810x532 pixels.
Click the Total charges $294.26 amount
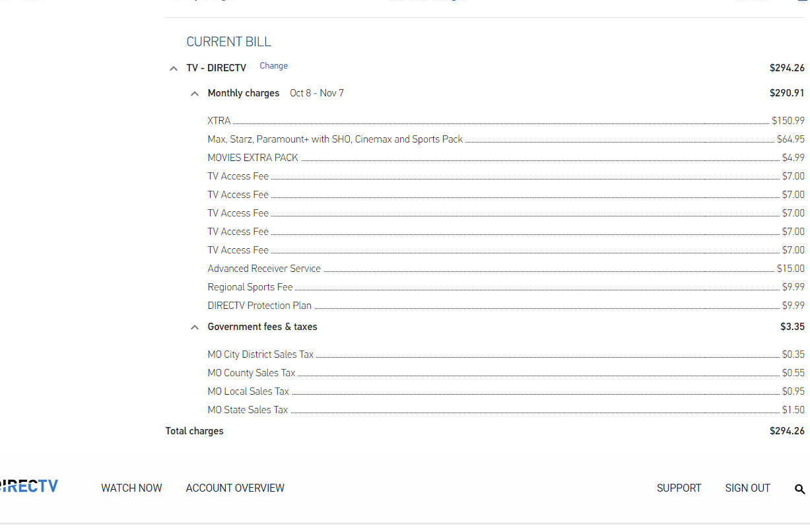click(787, 431)
